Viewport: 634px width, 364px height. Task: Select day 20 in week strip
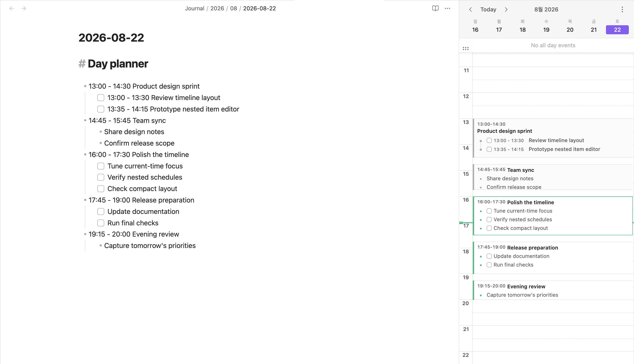point(570,30)
